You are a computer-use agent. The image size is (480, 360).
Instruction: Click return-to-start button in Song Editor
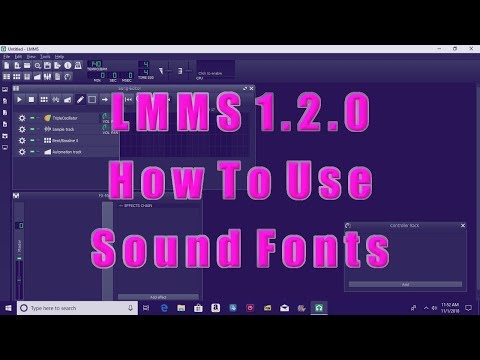click(128, 99)
